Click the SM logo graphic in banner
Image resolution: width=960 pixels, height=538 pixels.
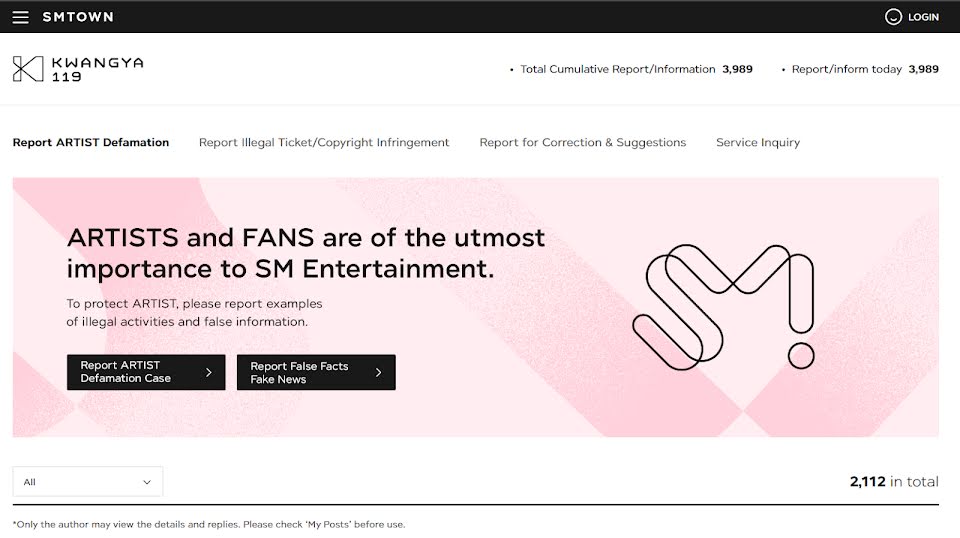[724, 307]
